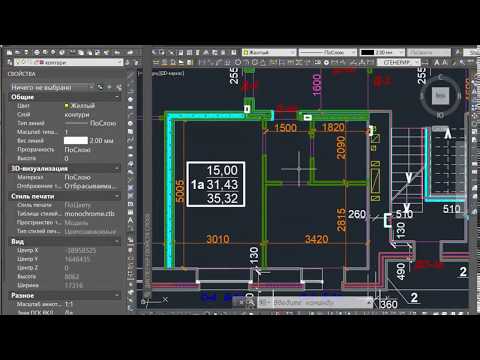Toggle the PICKADD mode in Properties palette
480x360 pixels.
(100, 87)
